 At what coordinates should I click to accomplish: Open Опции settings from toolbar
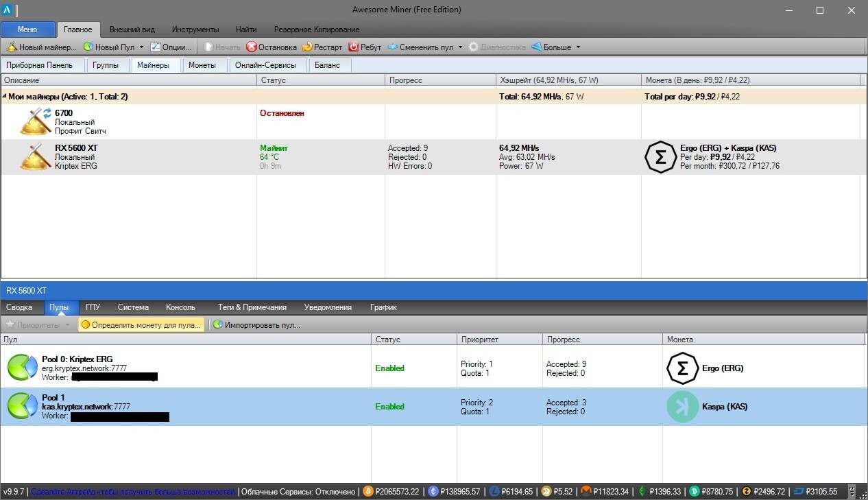click(x=171, y=47)
